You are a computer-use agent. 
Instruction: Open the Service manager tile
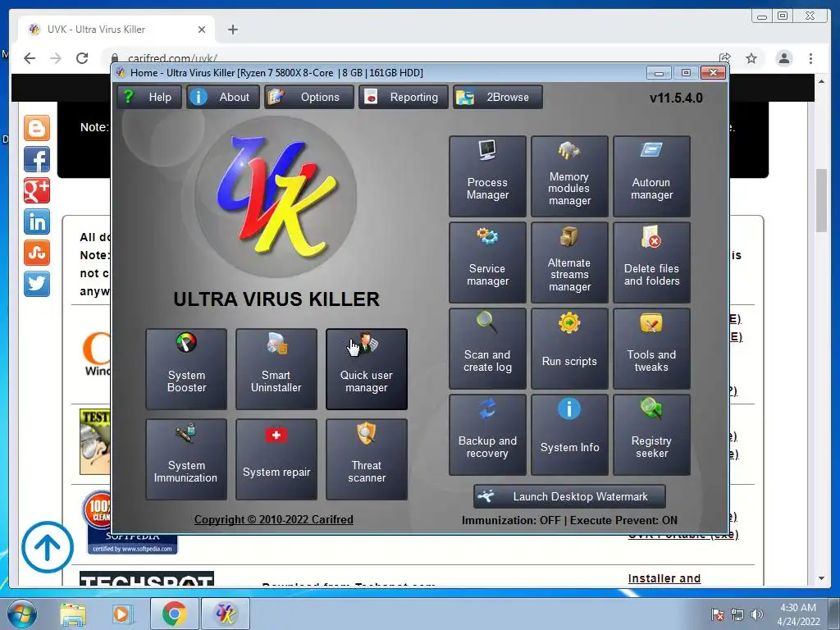tap(487, 262)
